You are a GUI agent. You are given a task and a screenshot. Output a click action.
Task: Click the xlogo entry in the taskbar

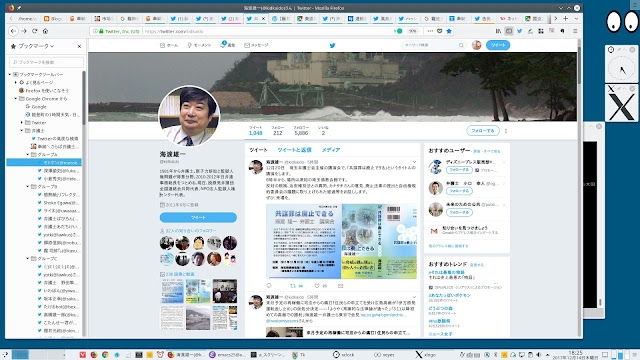click(x=425, y=355)
